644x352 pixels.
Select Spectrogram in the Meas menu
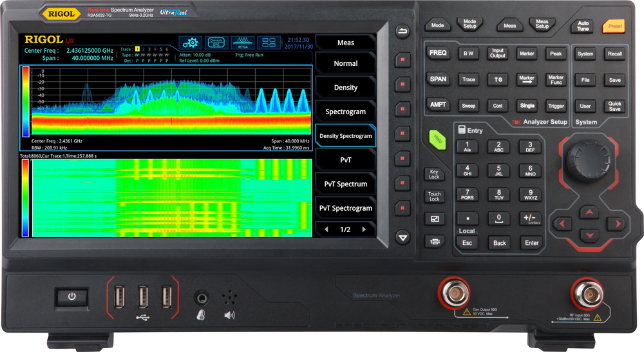[x=345, y=112]
